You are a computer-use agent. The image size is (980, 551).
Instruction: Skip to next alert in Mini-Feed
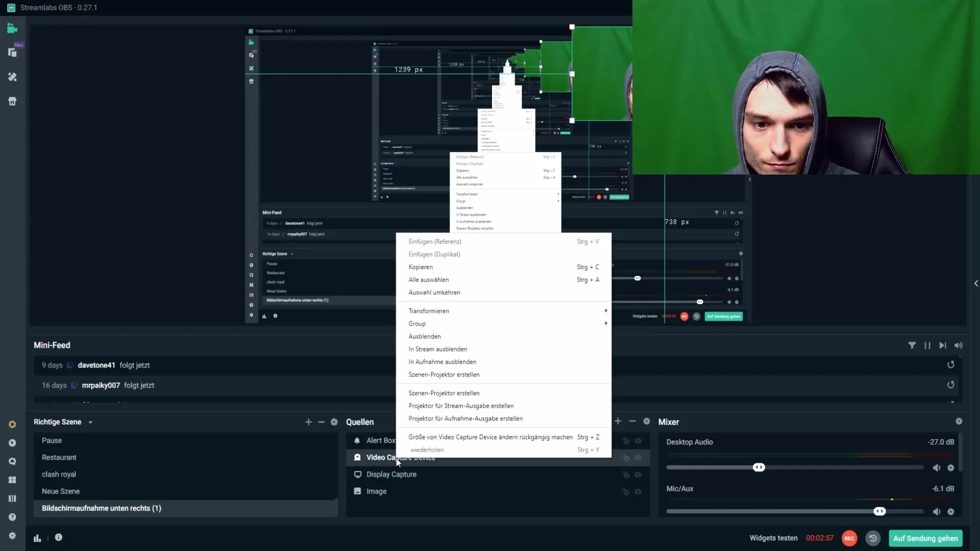[x=943, y=345]
